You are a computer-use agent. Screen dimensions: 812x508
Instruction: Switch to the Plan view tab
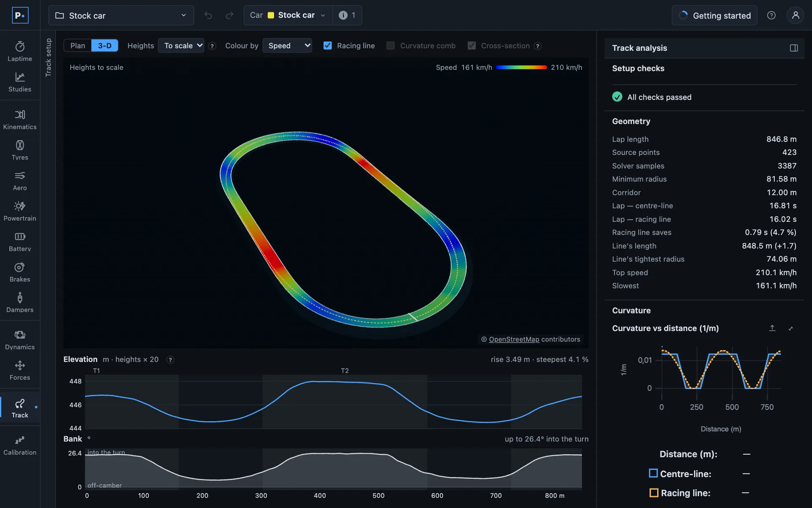point(77,45)
